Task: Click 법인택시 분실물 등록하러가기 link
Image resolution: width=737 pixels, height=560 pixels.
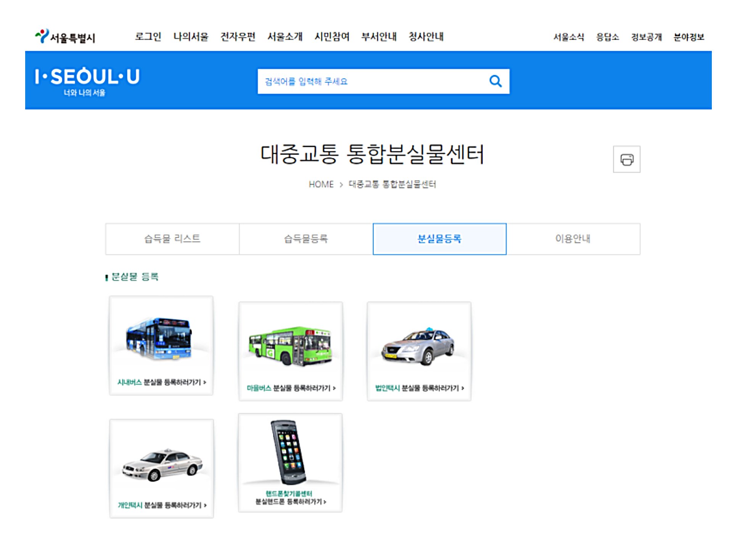Action: [419, 388]
